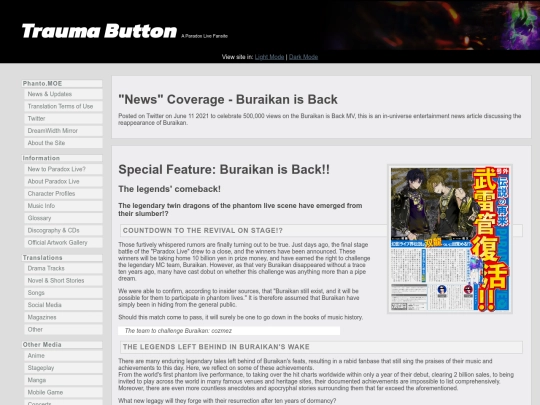Open New to Paradox Live? page
This screenshot has width=540, height=405.
point(63,169)
